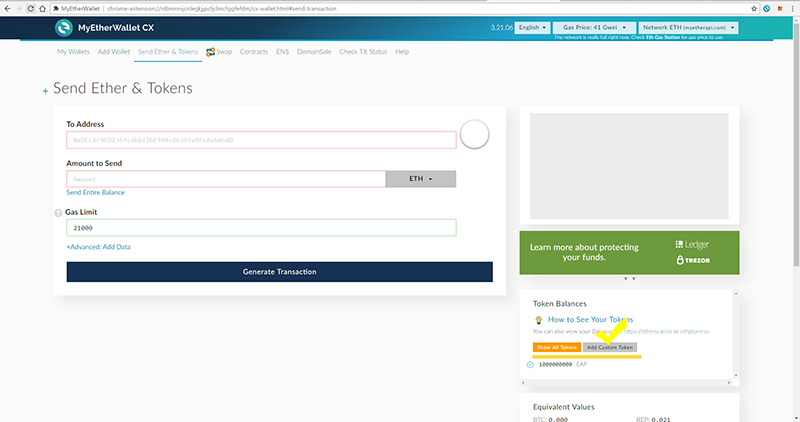Screen dimensions: 800x422
Task: Reload the page with refresh icon
Action: point(31,9)
